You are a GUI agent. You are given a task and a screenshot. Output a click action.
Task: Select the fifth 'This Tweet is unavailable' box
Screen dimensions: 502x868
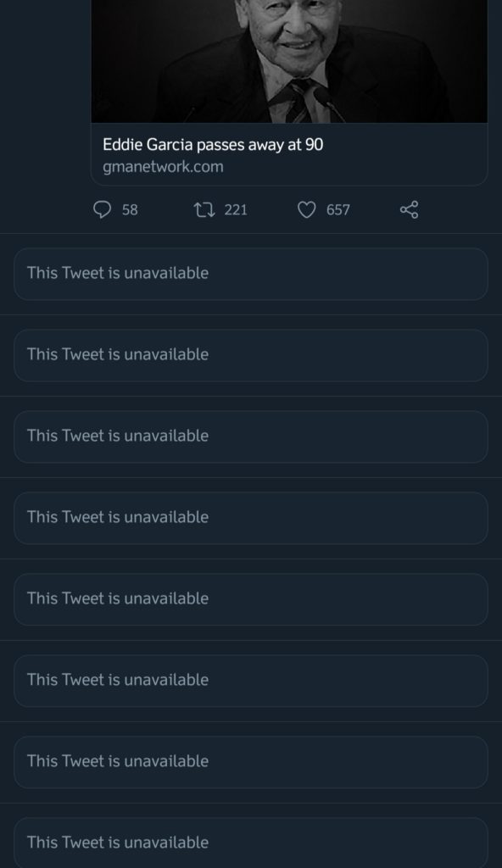[x=250, y=599]
